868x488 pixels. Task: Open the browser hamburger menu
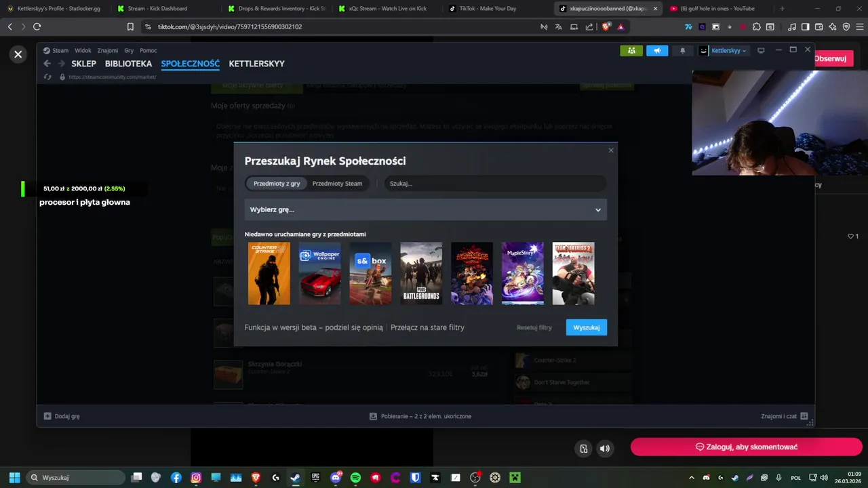859,26
